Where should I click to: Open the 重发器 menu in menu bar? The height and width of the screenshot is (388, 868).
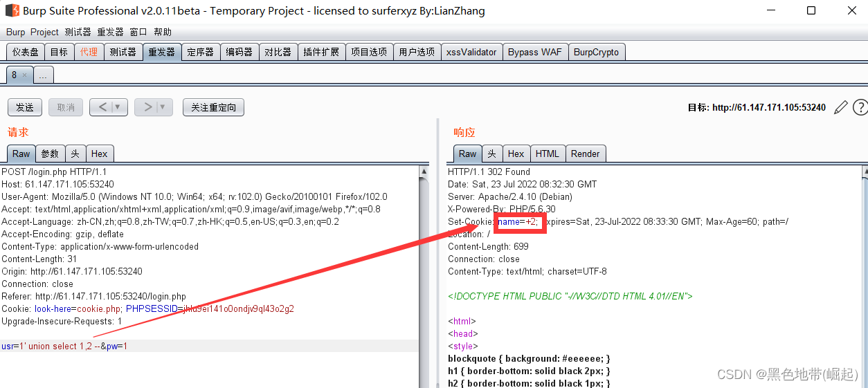(x=110, y=32)
